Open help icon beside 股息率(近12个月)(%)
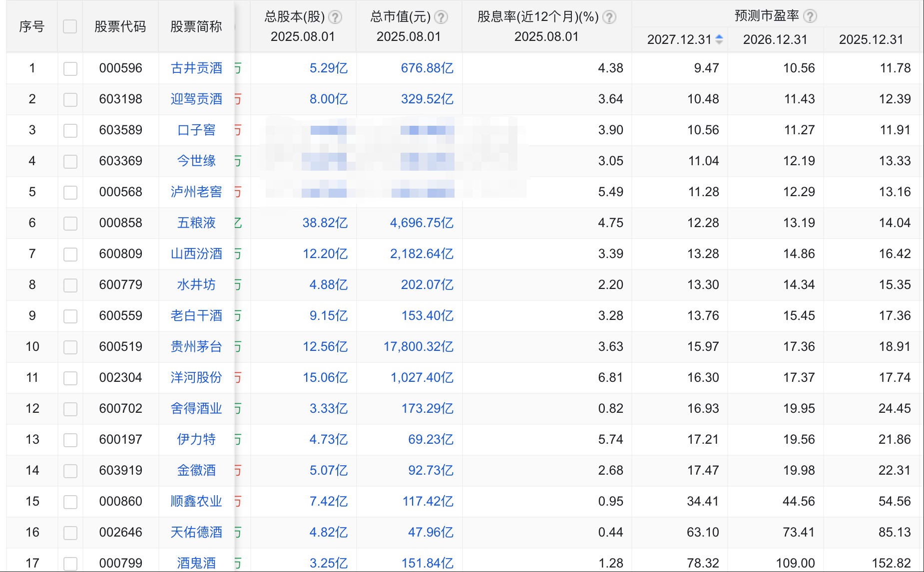 [x=609, y=17]
